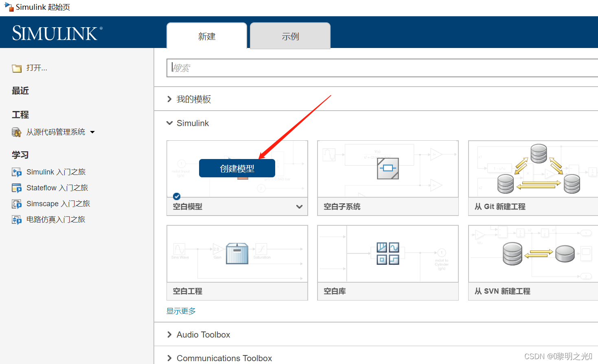Screen dimensions: 598x364
Task: Click the 电路仿真入门之旅 icon
Action: (17, 220)
